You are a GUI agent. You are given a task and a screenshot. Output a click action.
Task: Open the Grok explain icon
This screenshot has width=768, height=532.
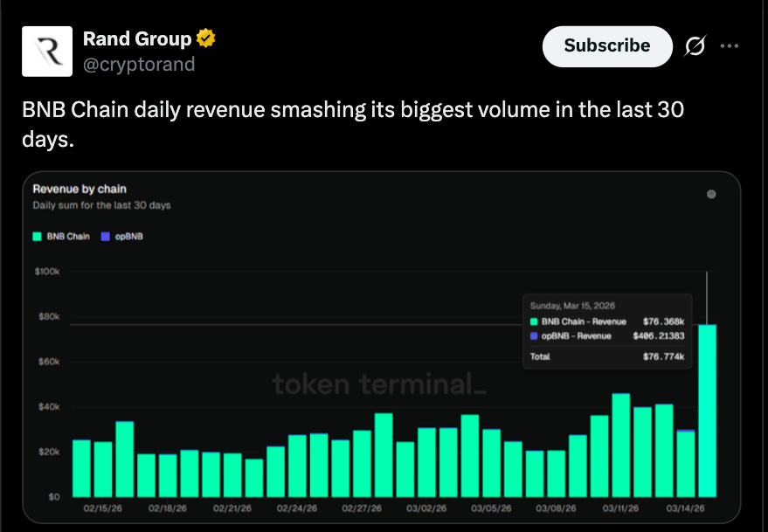[695, 46]
